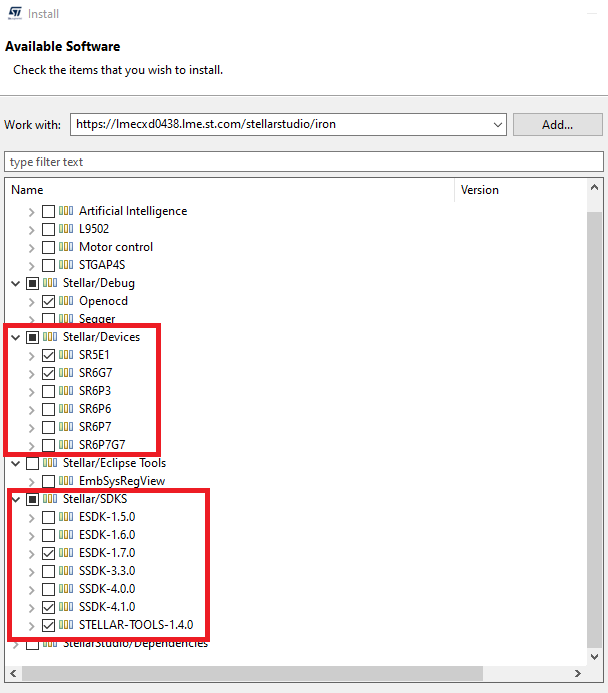Uncheck the SR5E1 device checkbox

pos(48,355)
